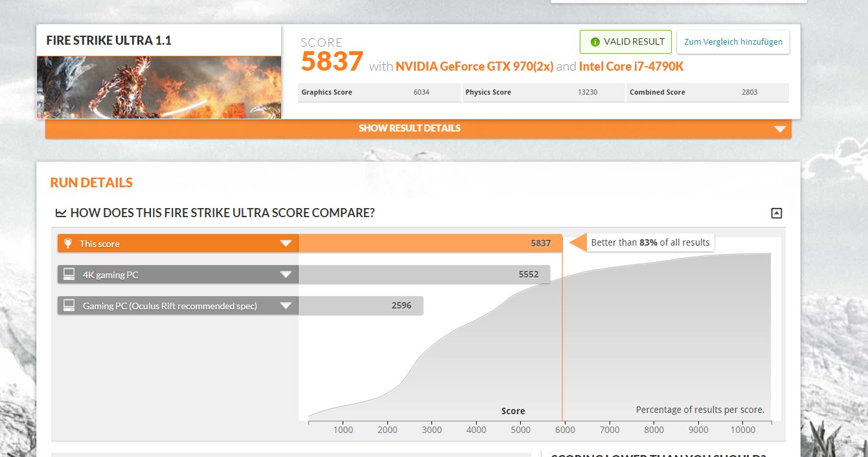868x457 pixels.
Task: Click the Fire Strike Ultra thumbnail image
Action: coord(159,87)
